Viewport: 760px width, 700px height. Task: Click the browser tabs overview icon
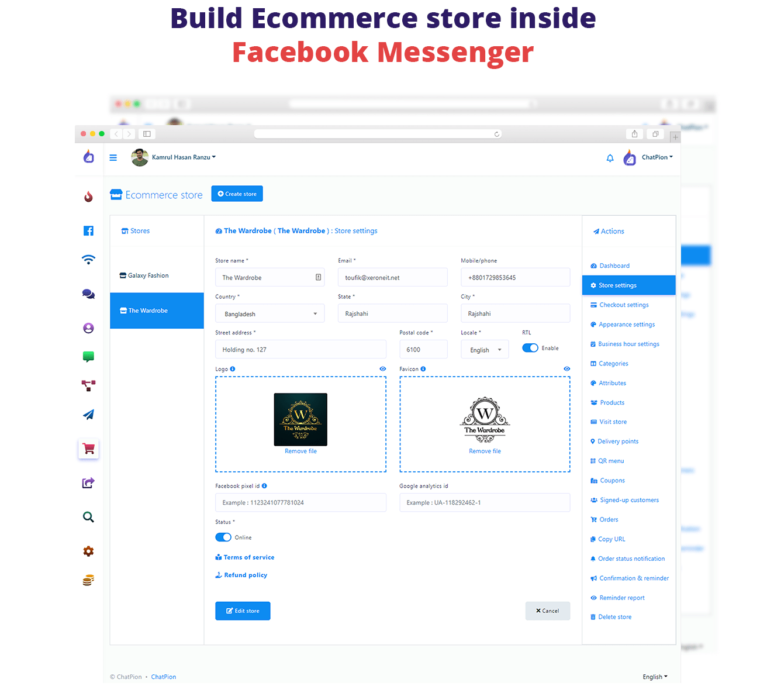(x=655, y=134)
